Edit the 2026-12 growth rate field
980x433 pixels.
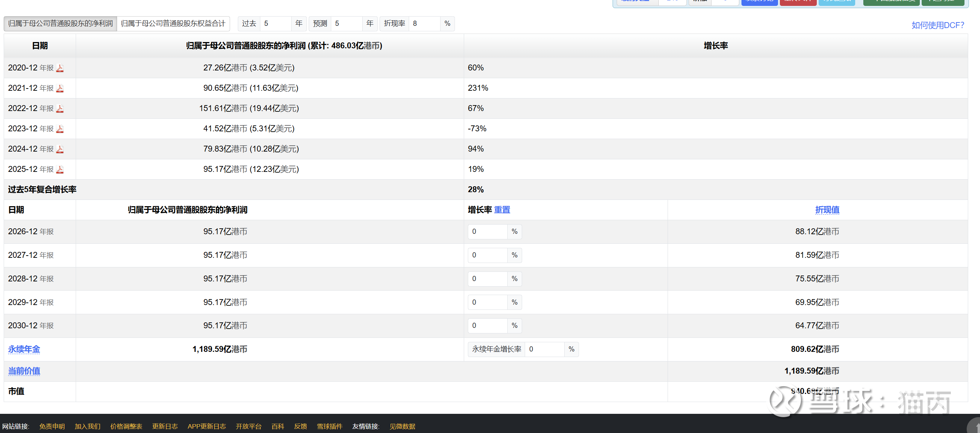click(x=488, y=232)
